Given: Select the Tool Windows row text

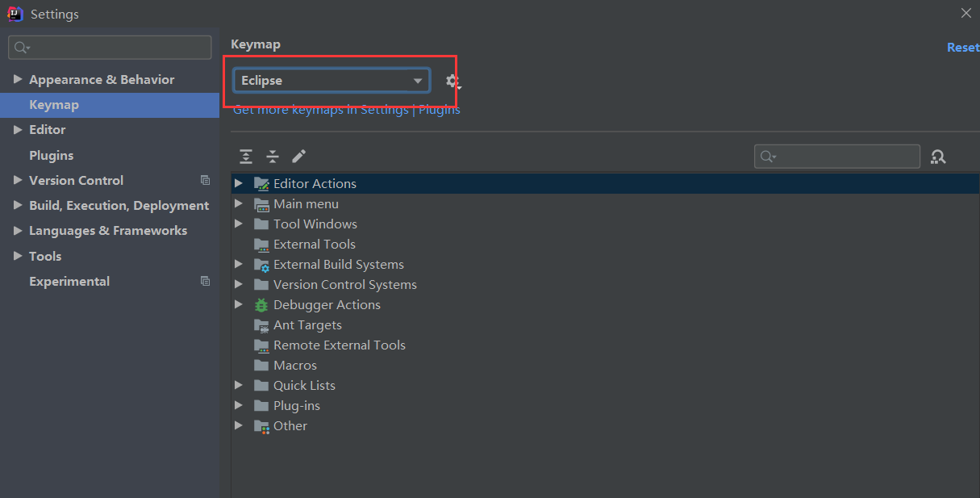Looking at the screenshot, I should 315,224.
